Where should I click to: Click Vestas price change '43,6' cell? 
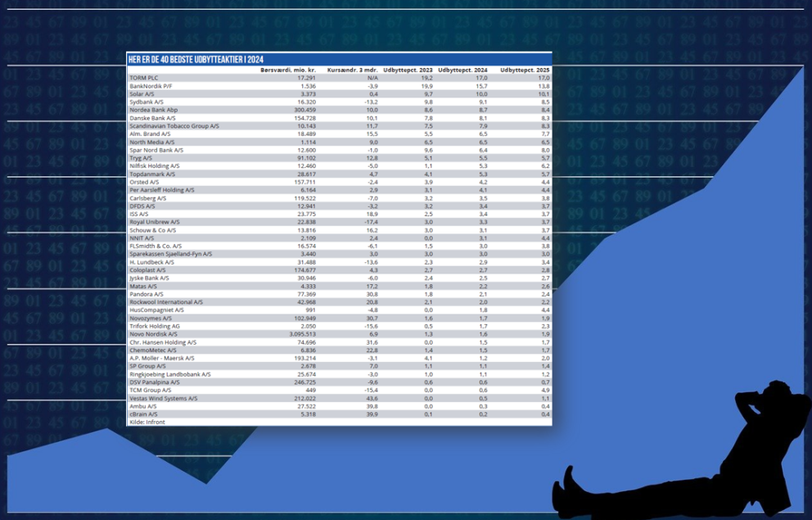click(x=372, y=398)
